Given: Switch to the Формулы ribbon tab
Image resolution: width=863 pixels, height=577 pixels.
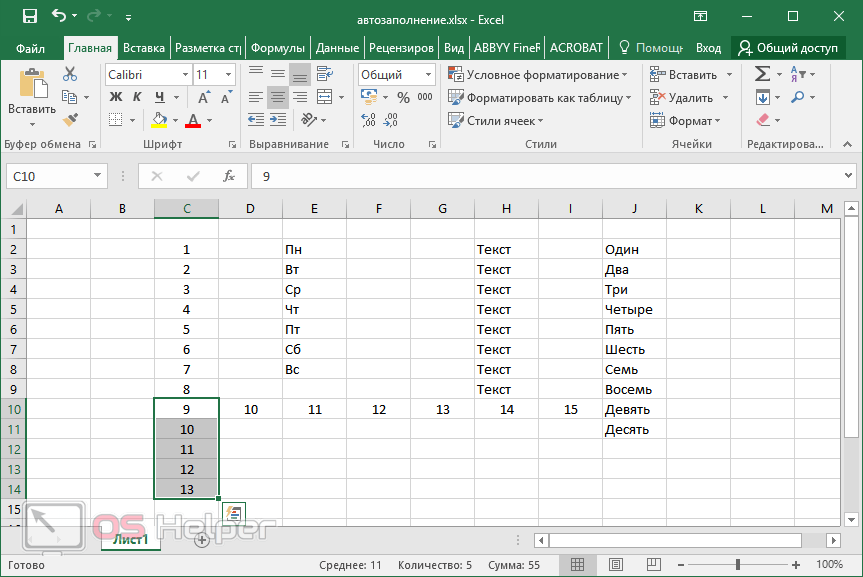Looking at the screenshot, I should tap(277, 48).
